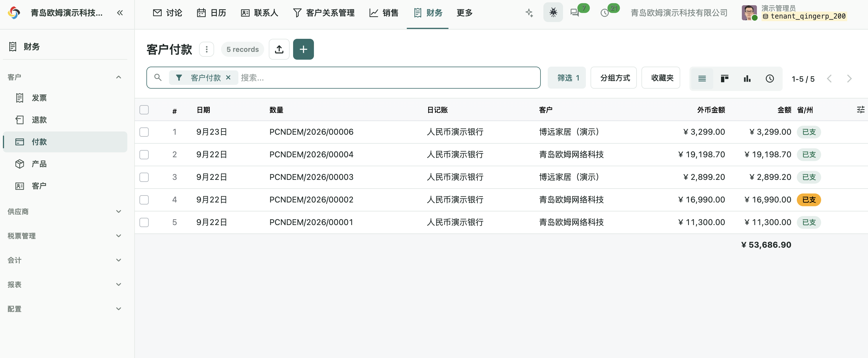Open column settings adjust icon
Viewport: 868px width, 358px height.
[x=860, y=110]
